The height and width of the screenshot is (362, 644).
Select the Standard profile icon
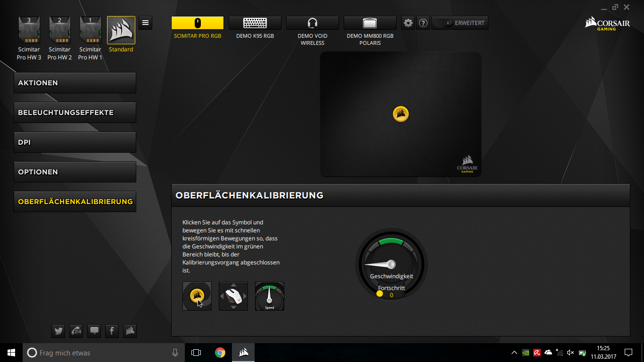[x=121, y=30]
